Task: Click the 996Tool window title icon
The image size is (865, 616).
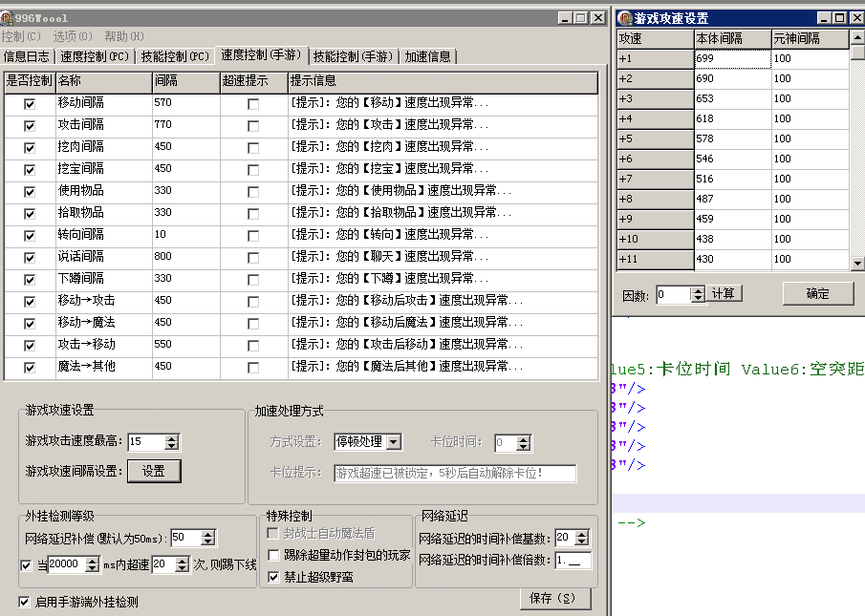Action: 7,18
